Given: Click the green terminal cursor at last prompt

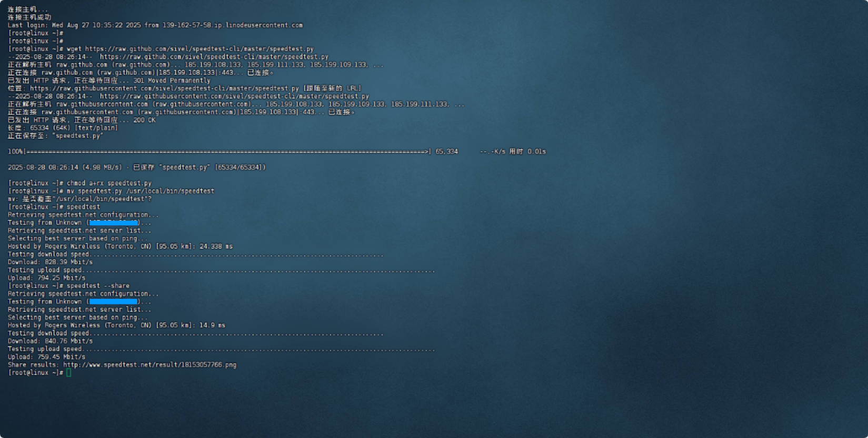Looking at the screenshot, I should [x=68, y=373].
